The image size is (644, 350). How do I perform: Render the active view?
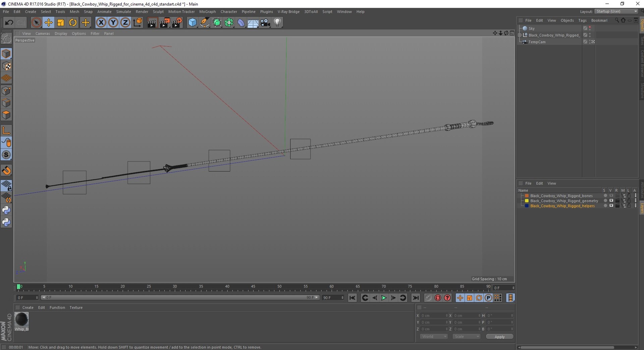tap(152, 22)
